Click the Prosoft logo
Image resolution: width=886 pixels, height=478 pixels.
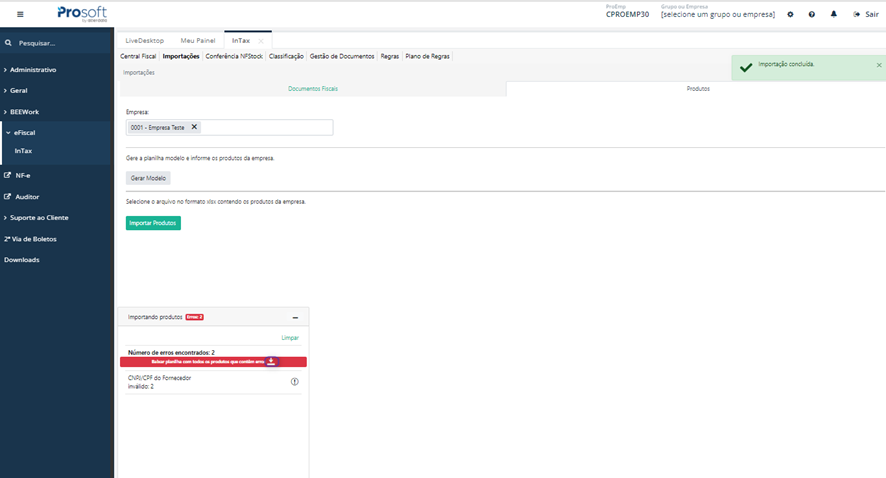point(82,14)
